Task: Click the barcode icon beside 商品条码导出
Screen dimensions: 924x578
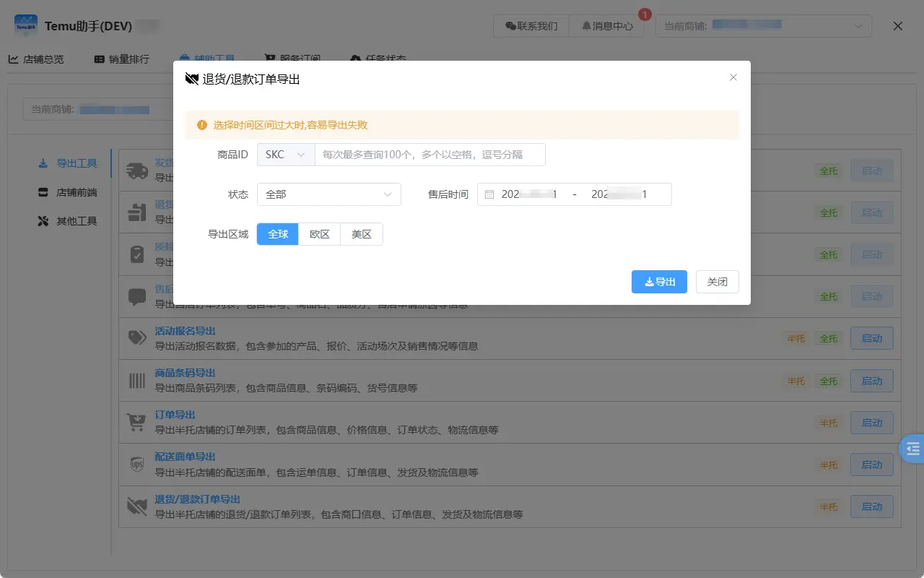Action: point(137,380)
